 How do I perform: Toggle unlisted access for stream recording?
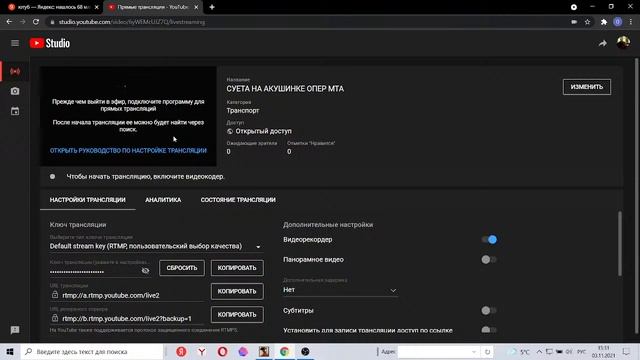tap(489, 330)
